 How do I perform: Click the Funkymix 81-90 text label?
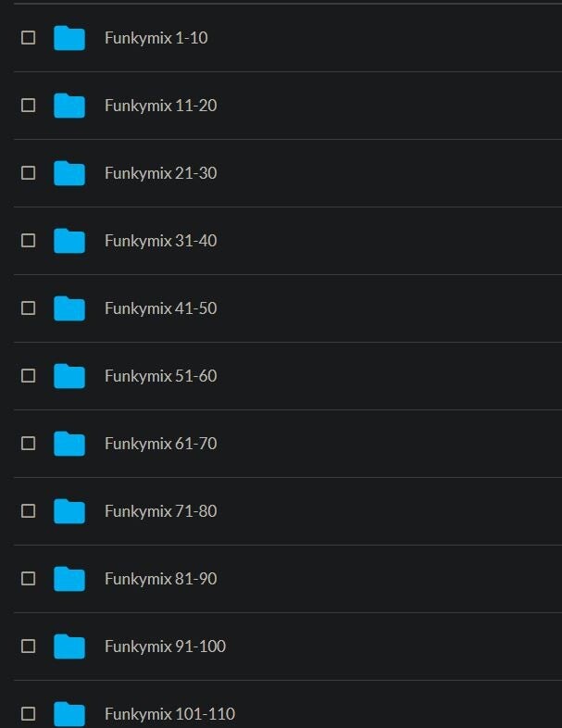(160, 579)
